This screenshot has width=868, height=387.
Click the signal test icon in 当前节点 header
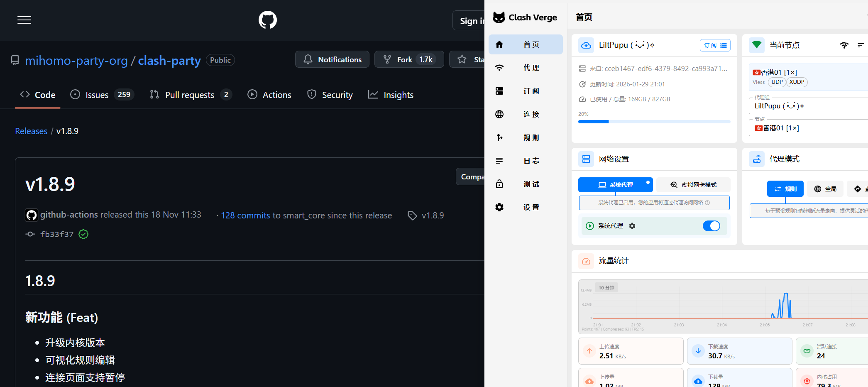tap(844, 45)
